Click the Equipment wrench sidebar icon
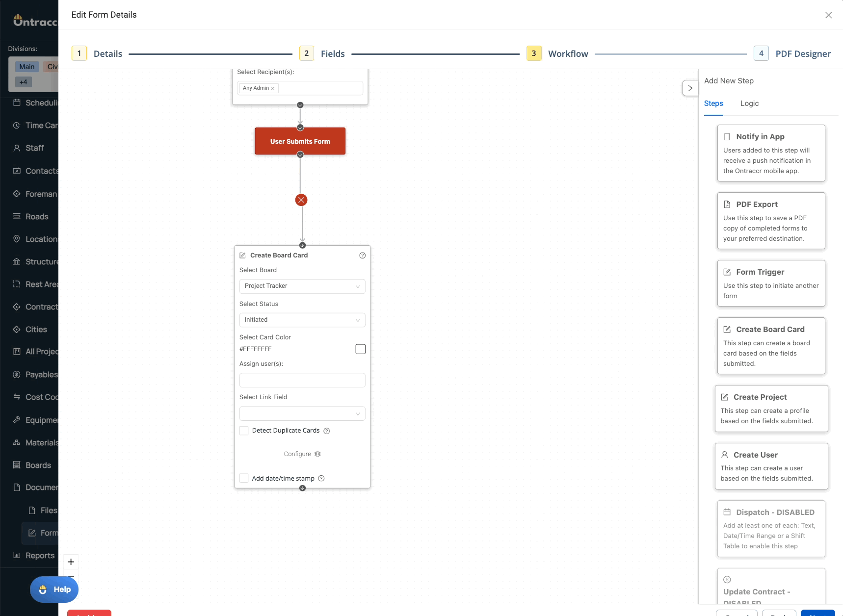 tap(17, 420)
